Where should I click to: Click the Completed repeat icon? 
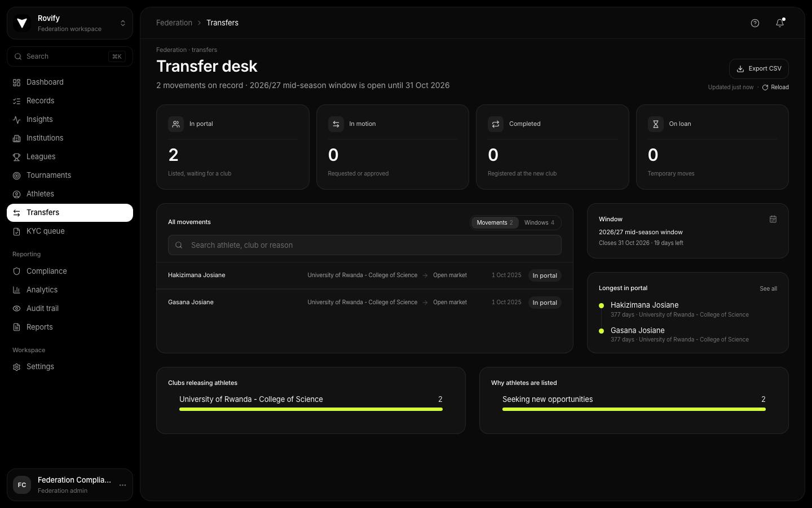click(496, 124)
